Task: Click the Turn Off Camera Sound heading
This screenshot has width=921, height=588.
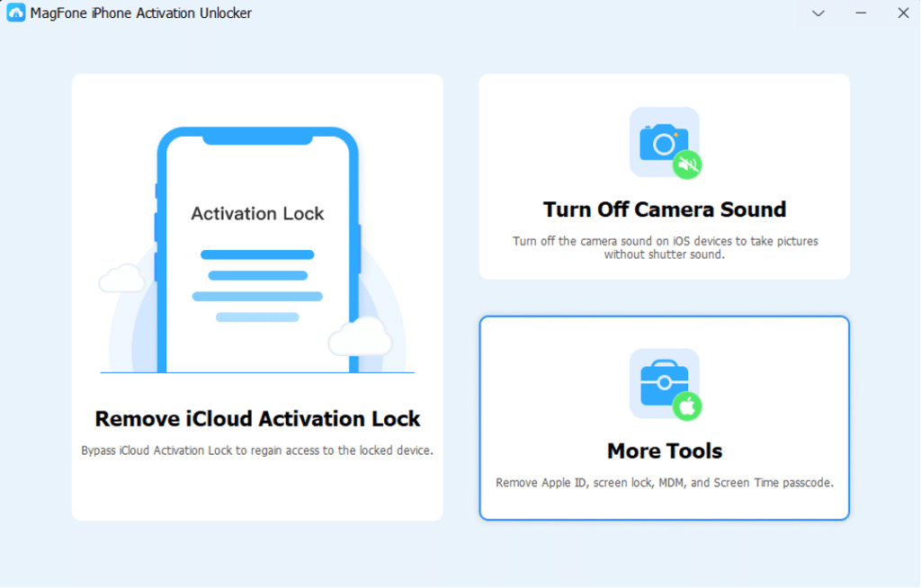Action: click(x=664, y=209)
